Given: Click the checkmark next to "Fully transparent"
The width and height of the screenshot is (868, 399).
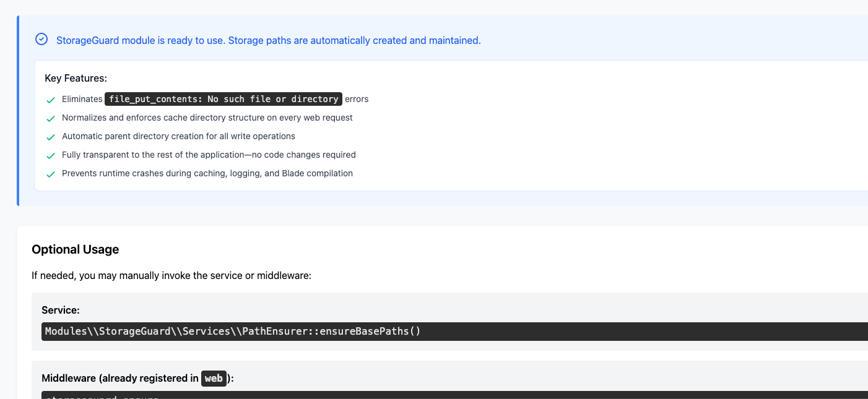Looking at the screenshot, I should (51, 155).
